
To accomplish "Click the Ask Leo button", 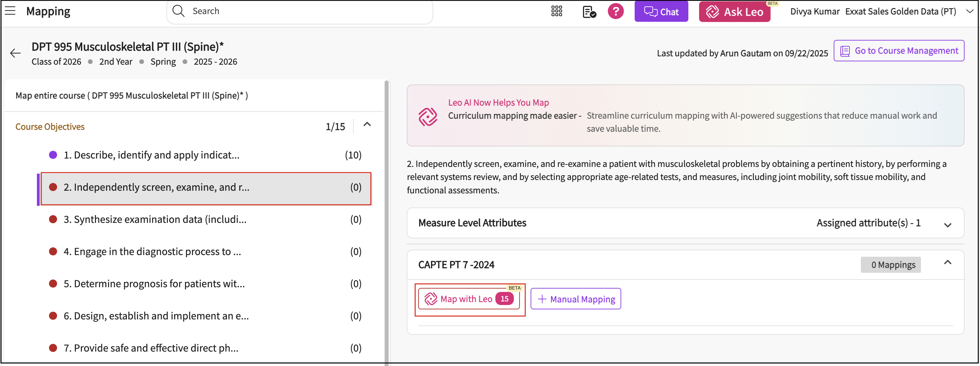I will [x=734, y=12].
